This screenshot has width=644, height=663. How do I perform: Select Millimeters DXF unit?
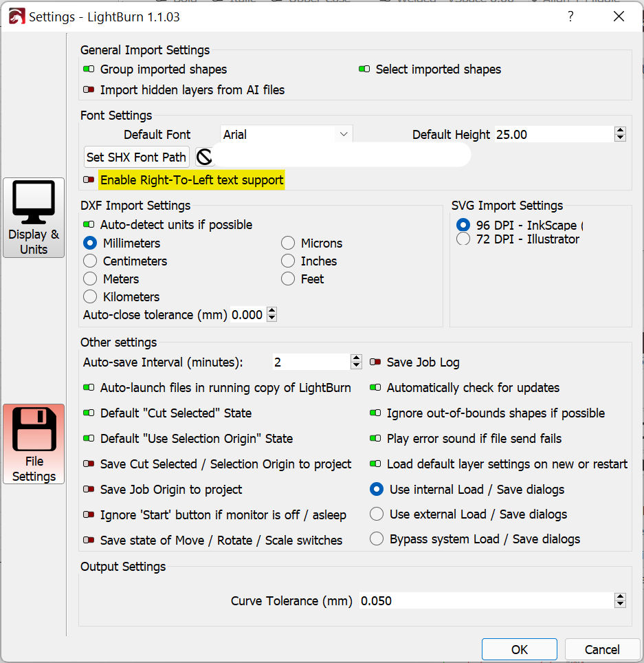click(x=90, y=243)
